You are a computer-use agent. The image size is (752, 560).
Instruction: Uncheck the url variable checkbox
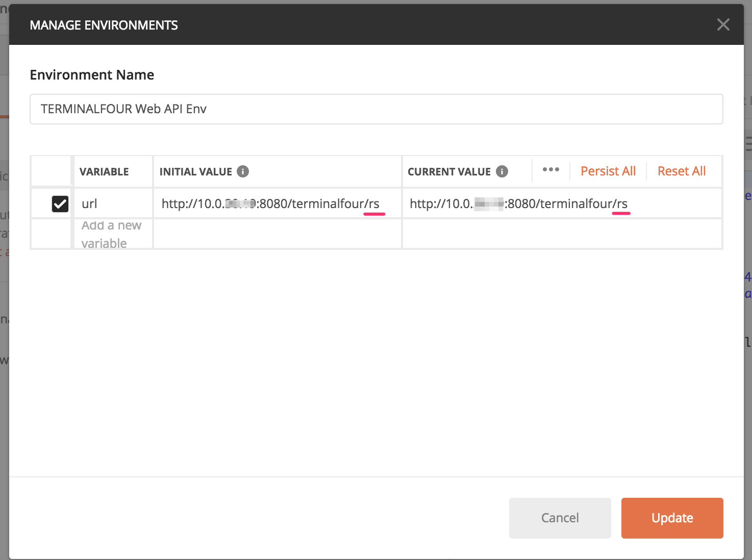(60, 204)
